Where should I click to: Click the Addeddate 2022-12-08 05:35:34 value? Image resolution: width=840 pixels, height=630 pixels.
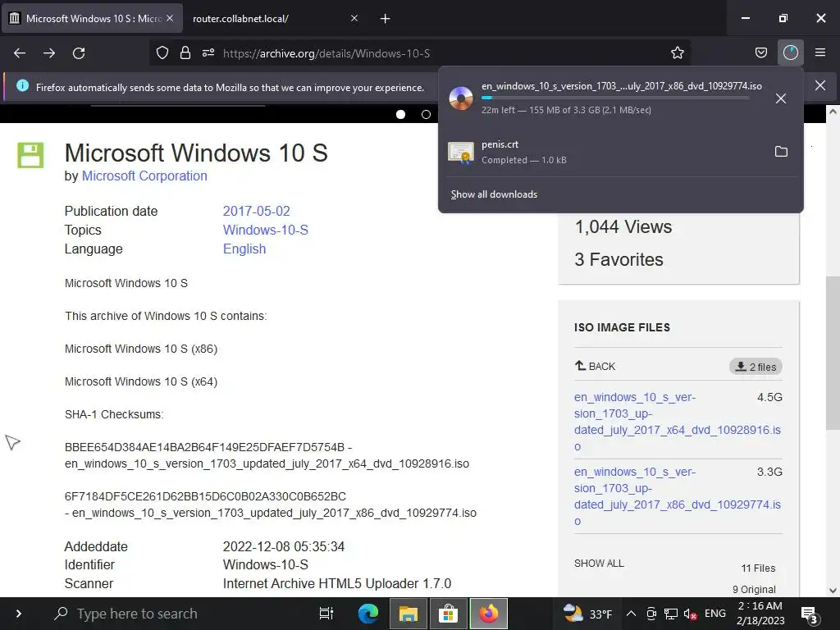283,547
